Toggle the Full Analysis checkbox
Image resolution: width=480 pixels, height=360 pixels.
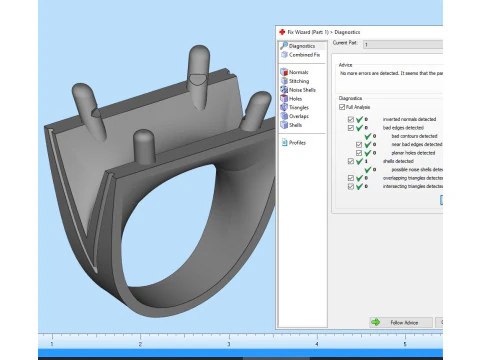(x=342, y=107)
